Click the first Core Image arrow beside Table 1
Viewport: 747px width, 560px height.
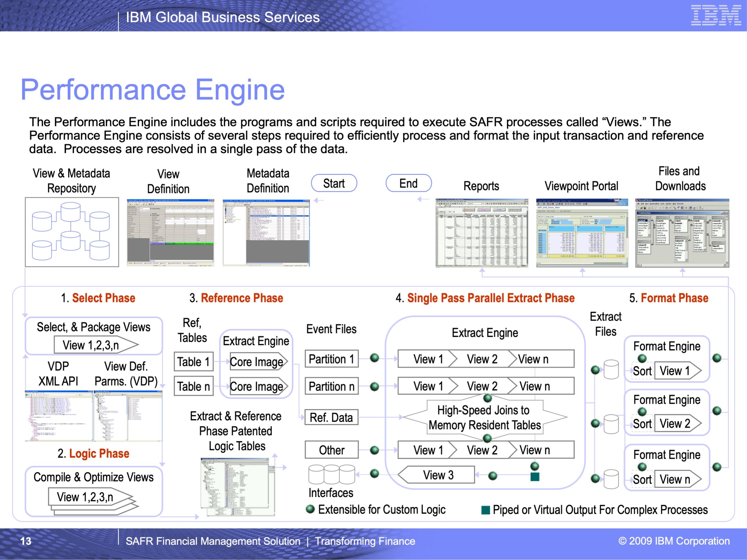[259, 361]
